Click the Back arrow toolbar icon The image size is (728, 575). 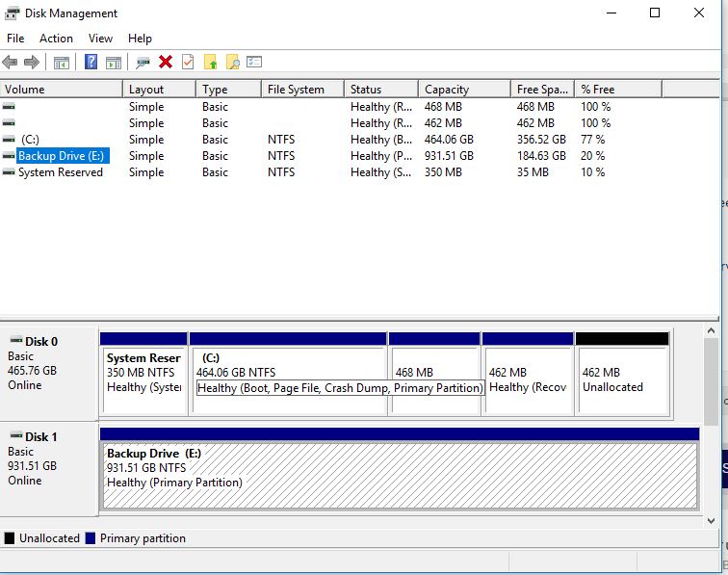pyautogui.click(x=10, y=62)
